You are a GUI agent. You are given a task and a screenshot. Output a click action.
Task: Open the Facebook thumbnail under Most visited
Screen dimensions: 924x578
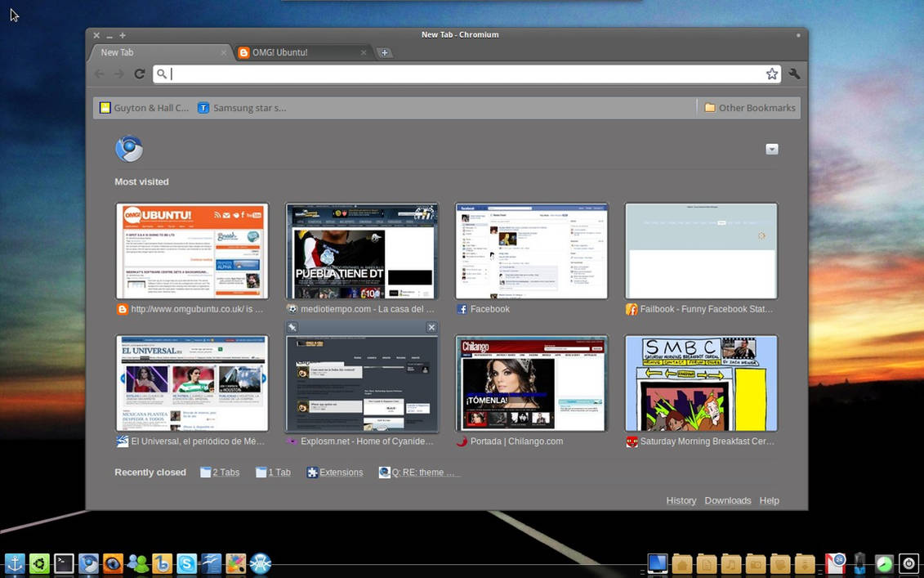pyautogui.click(x=531, y=250)
